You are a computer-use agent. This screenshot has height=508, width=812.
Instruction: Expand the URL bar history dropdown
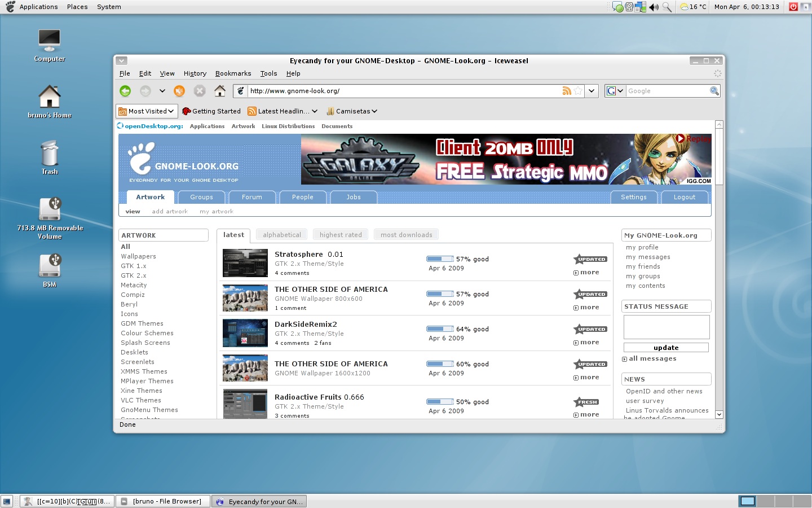pyautogui.click(x=592, y=91)
